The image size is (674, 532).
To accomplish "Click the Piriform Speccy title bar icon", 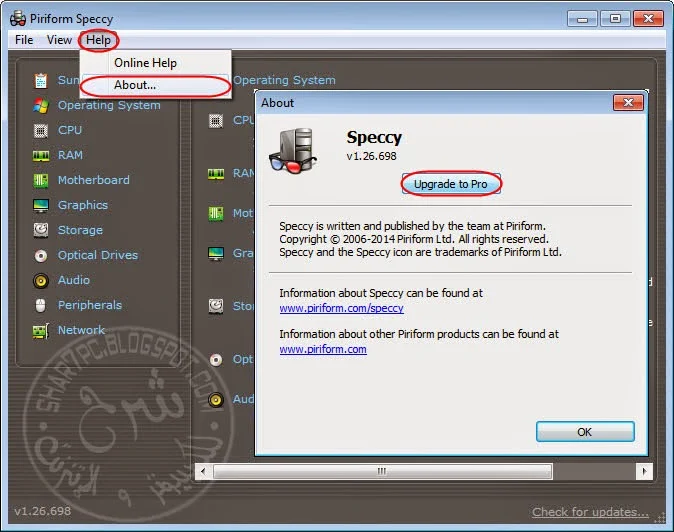I will coord(18,18).
